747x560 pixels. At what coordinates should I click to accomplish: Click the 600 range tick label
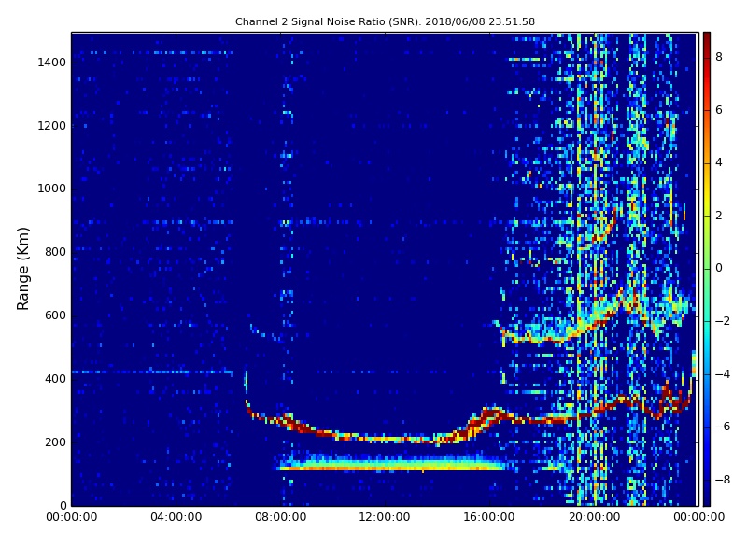(55, 315)
